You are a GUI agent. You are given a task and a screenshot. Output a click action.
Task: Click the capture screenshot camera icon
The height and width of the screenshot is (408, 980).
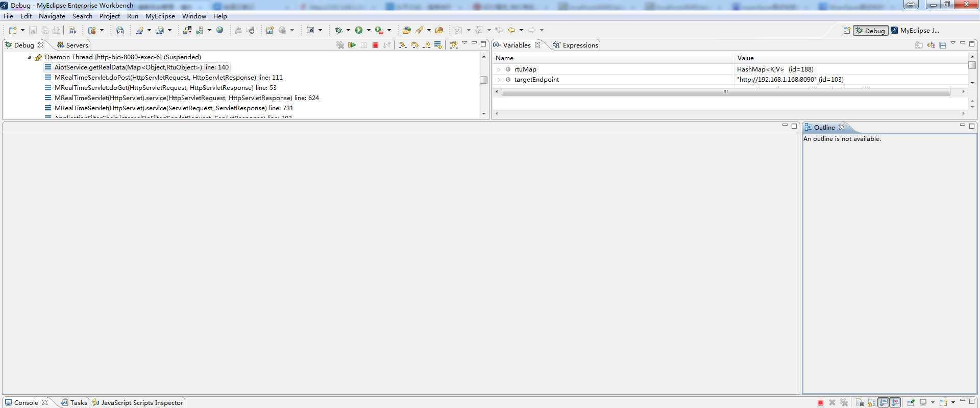pos(310,31)
